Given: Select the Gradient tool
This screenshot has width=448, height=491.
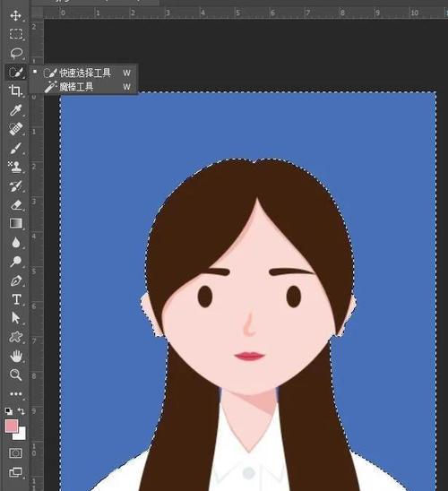Looking at the screenshot, I should pos(16,224).
